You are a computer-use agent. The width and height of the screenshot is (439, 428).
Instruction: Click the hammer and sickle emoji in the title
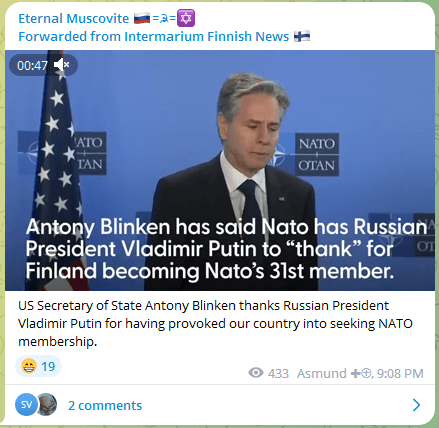164,19
